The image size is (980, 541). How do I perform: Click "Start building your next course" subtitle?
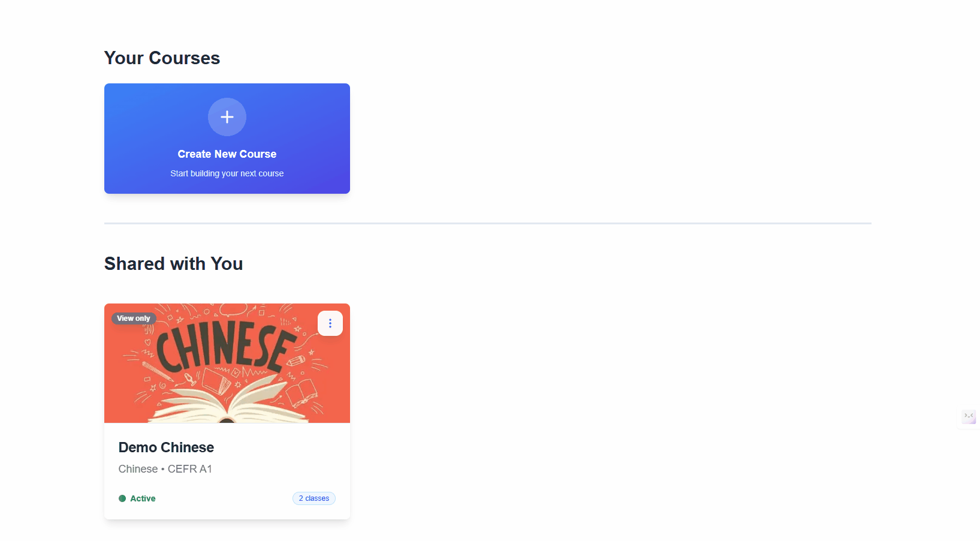click(x=227, y=173)
